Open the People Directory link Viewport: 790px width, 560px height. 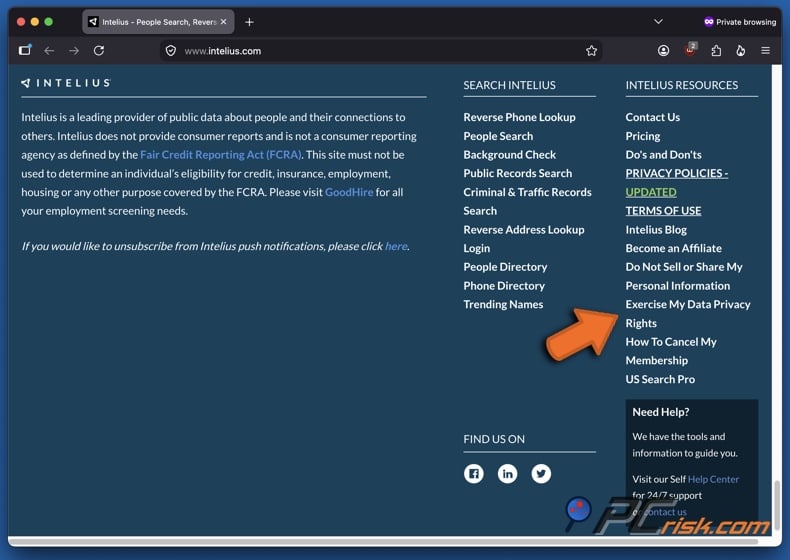[x=505, y=267]
